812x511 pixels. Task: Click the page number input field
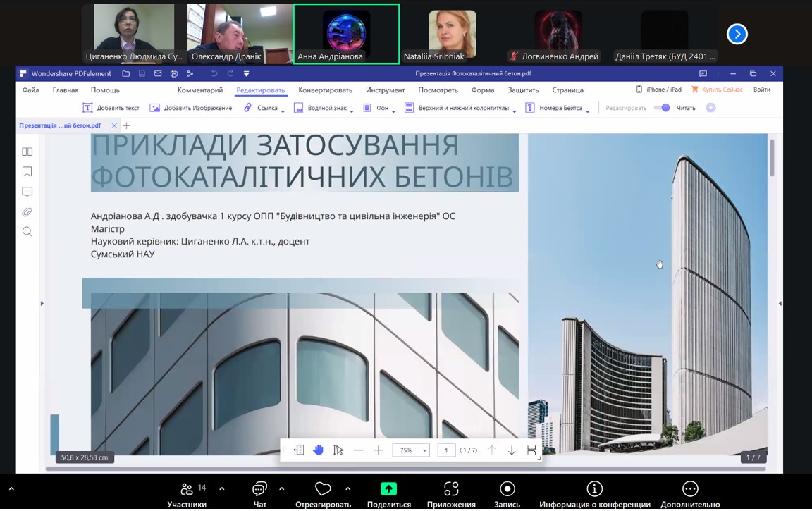(446, 450)
